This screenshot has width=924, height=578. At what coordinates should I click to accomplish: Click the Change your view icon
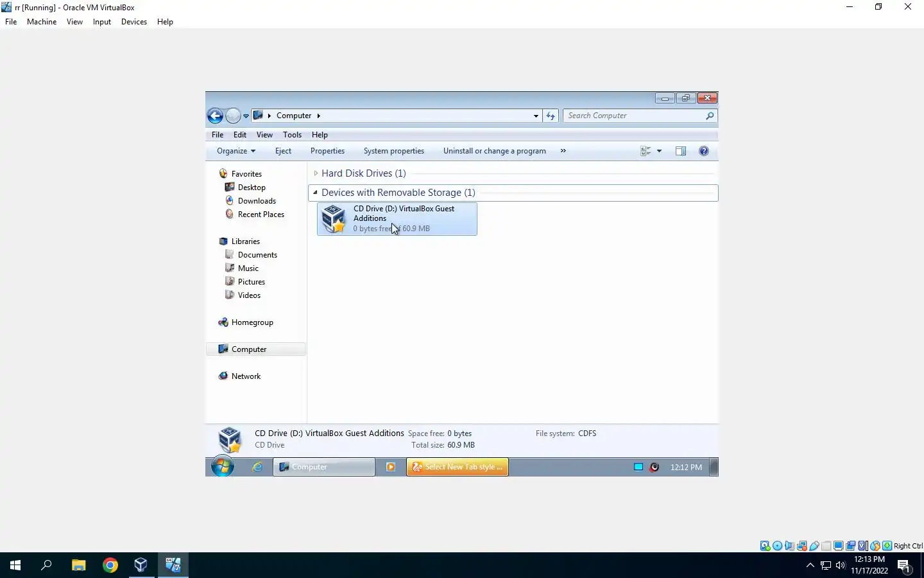[646, 151]
